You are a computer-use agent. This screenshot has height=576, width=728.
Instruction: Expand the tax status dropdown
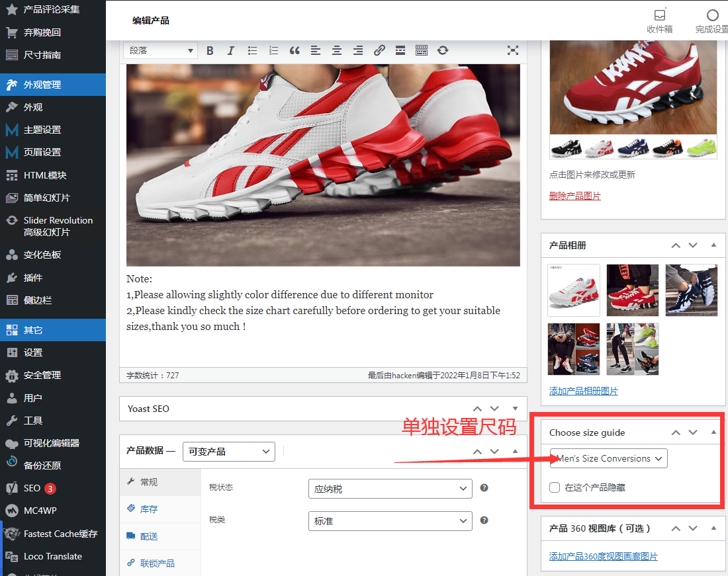(390, 489)
